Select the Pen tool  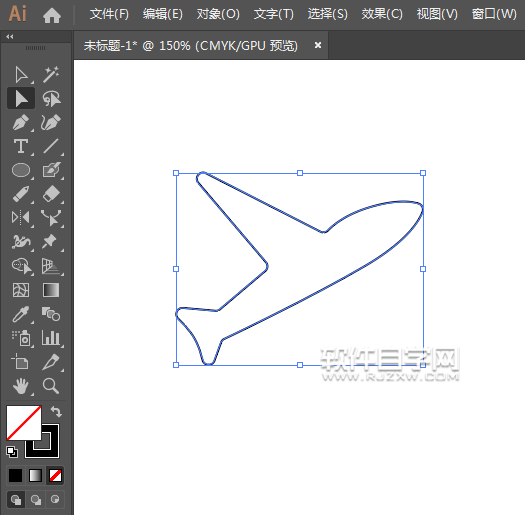tap(21, 122)
